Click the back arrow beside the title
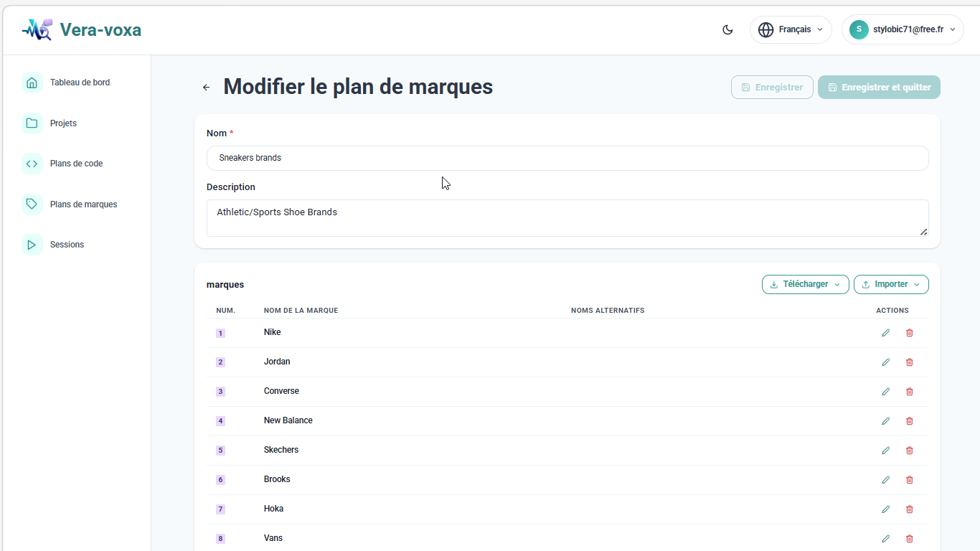This screenshot has width=980, height=551. [x=207, y=88]
